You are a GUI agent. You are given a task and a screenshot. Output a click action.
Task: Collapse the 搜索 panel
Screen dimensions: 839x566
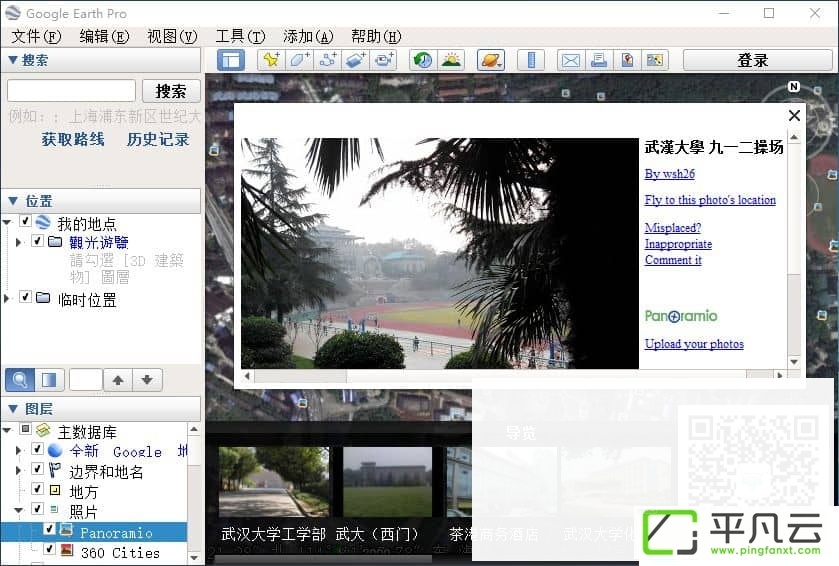pos(13,60)
